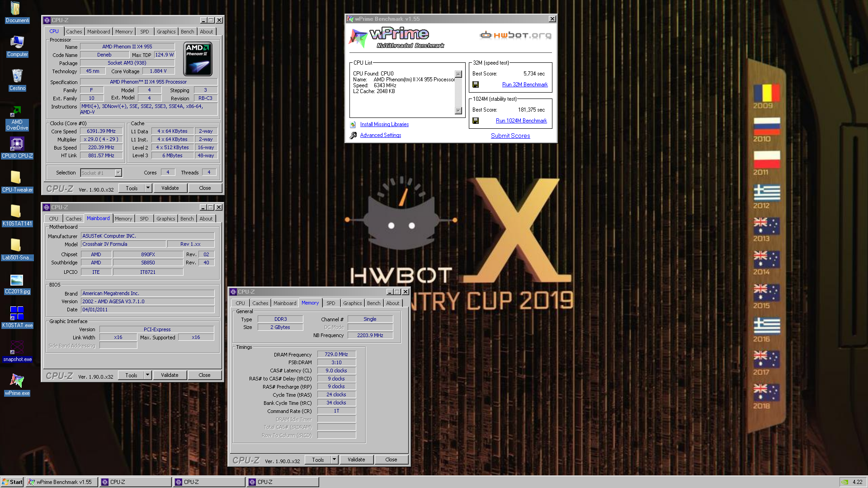Click the Start button
The width and height of the screenshot is (868, 488).
(x=12, y=482)
